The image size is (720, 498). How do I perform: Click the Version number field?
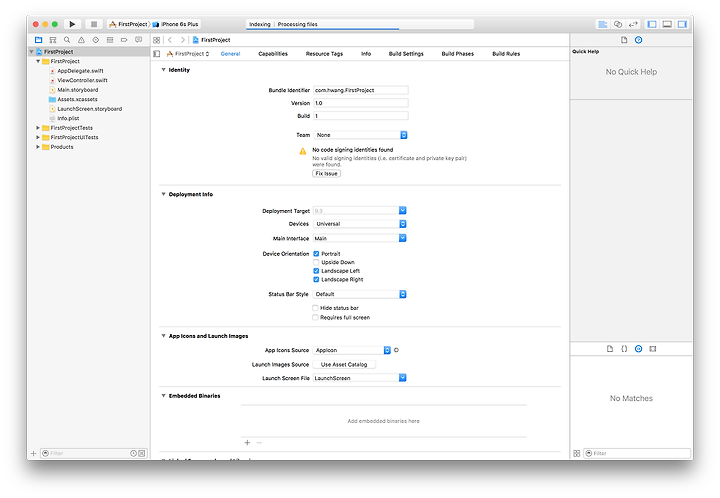click(x=360, y=103)
